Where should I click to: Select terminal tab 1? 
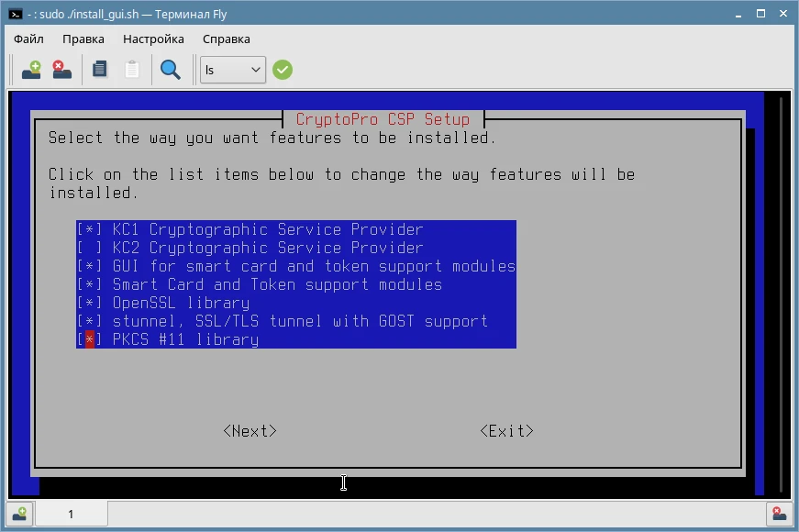(x=71, y=514)
